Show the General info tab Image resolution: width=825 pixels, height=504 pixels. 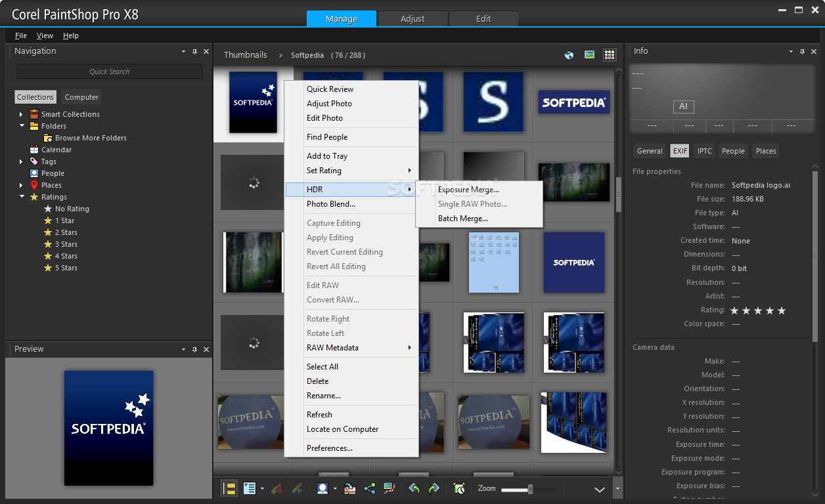[x=650, y=151]
